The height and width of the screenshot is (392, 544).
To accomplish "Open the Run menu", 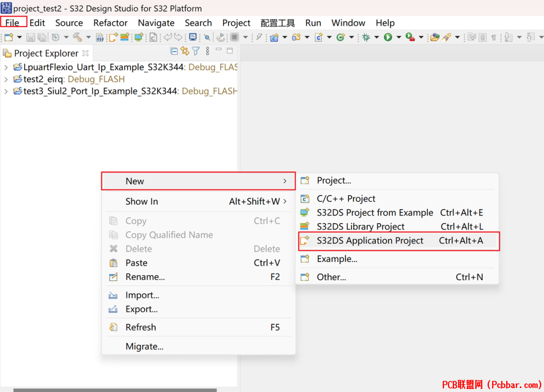I will 313,23.
